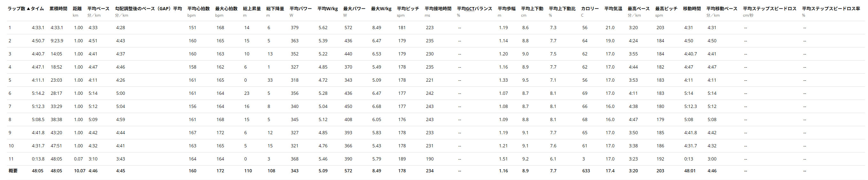Sort laps by 平均ペース header

(x=98, y=9)
